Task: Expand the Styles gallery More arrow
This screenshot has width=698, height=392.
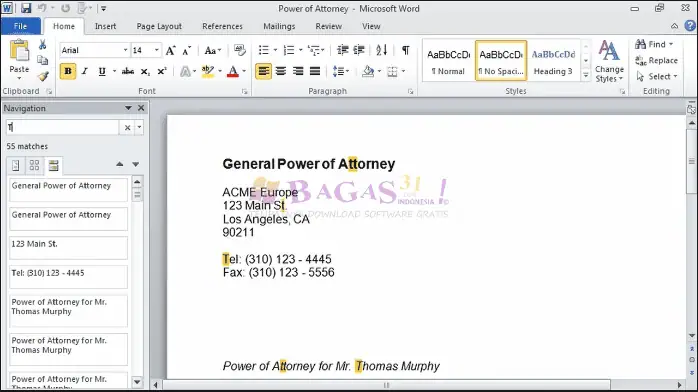Action: point(586,76)
